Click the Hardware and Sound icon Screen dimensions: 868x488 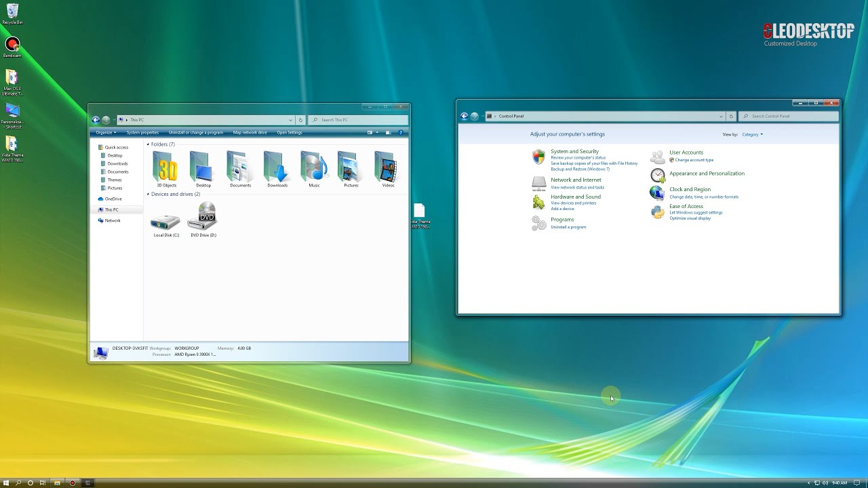538,202
